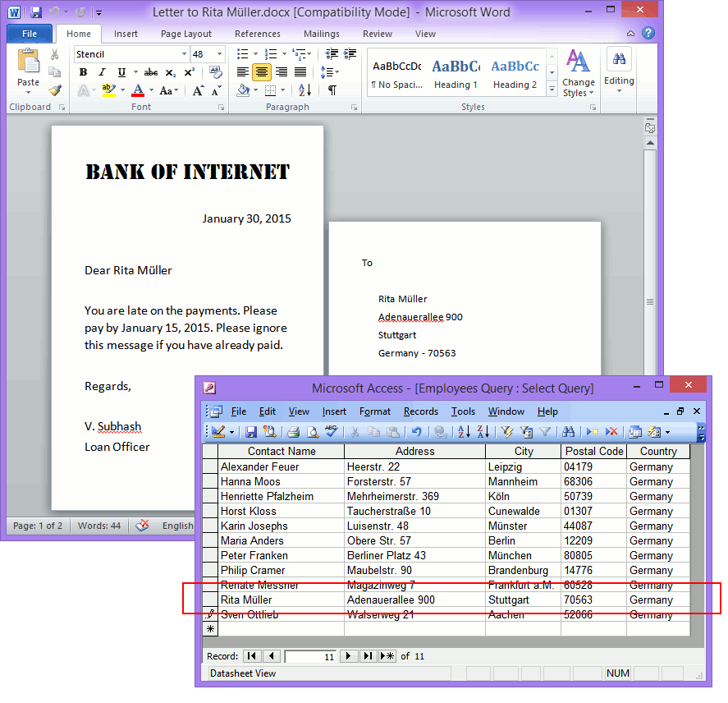Toggle show/hide paragraph marks

pyautogui.click(x=332, y=90)
